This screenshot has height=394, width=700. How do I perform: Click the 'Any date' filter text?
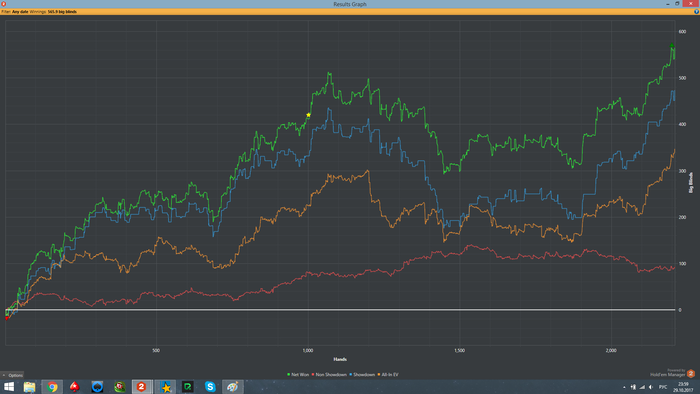coord(20,12)
